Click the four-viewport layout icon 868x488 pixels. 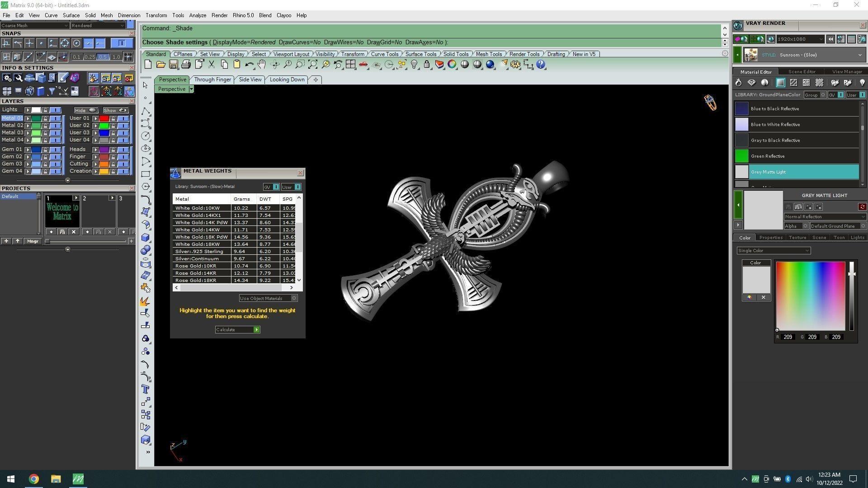(x=350, y=65)
